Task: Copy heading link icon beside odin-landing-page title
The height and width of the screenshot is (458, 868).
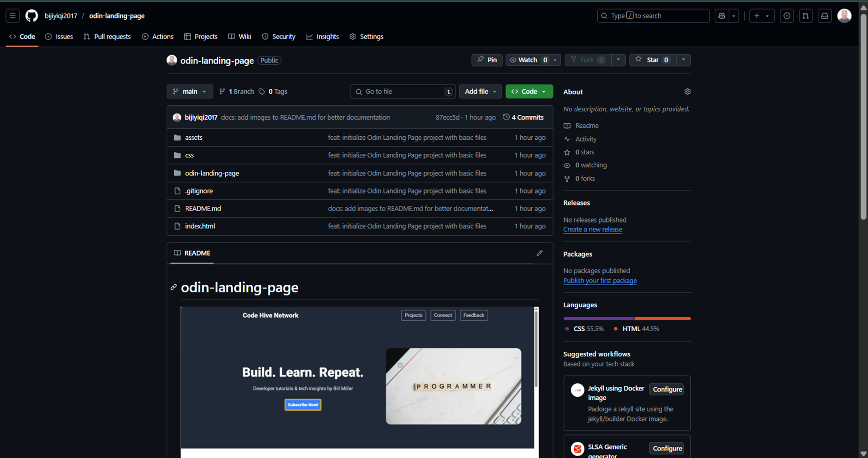Action: pyautogui.click(x=173, y=287)
